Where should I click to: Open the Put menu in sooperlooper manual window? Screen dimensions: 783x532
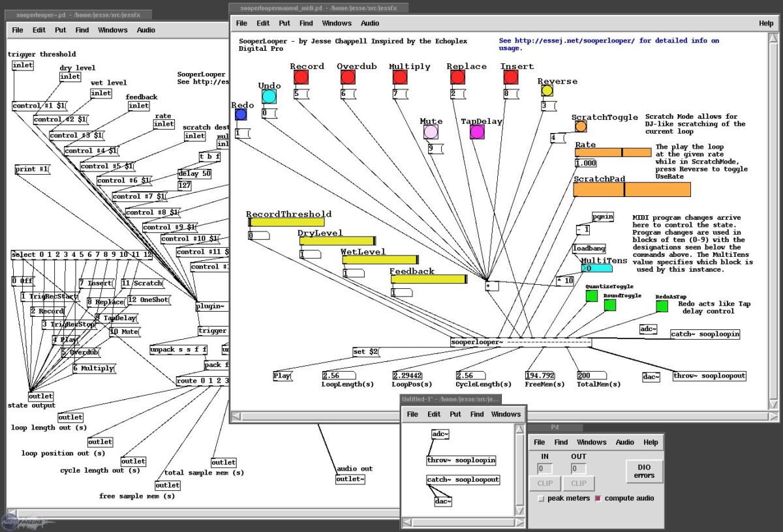pyautogui.click(x=284, y=23)
